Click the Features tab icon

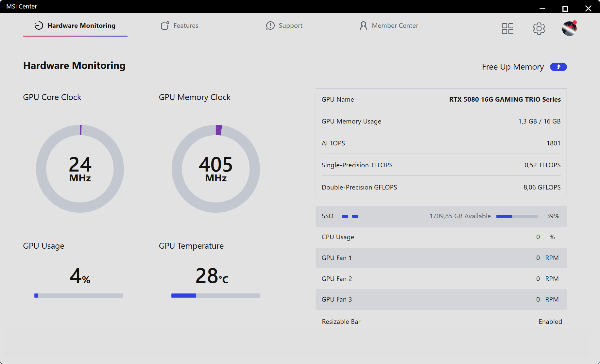pos(165,25)
